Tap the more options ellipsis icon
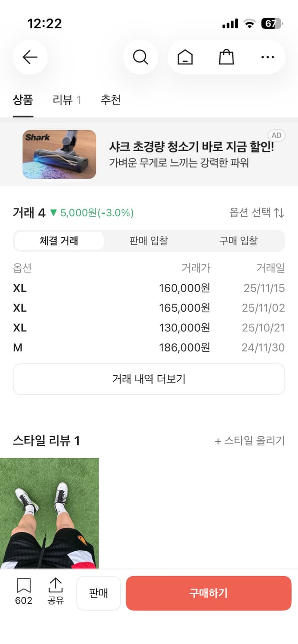Viewport: 298px width, 644px height. click(x=267, y=57)
